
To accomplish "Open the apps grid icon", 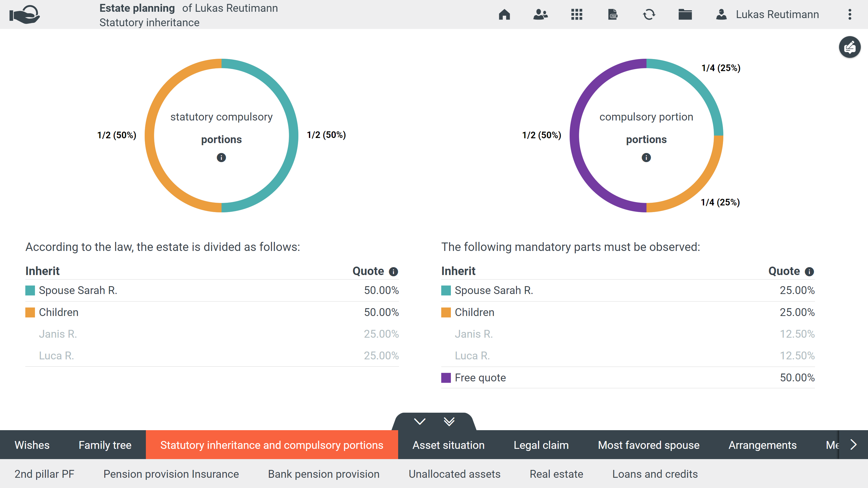I will click(577, 14).
